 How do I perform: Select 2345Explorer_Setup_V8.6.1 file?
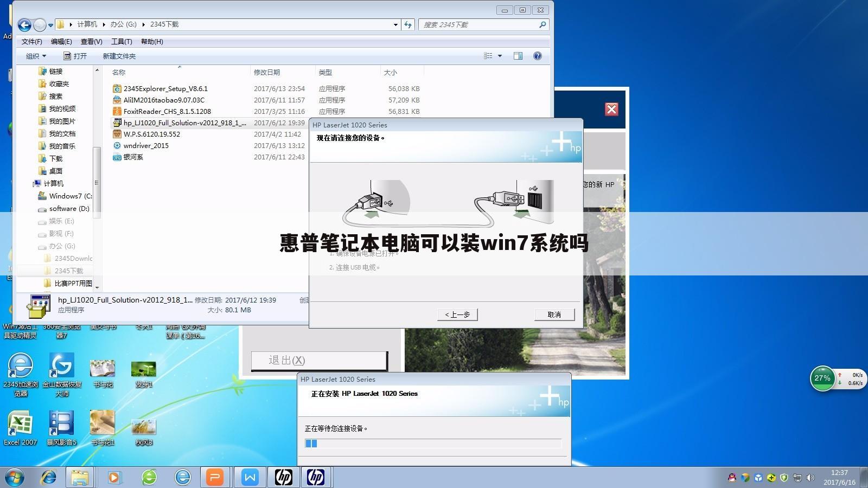coord(165,88)
